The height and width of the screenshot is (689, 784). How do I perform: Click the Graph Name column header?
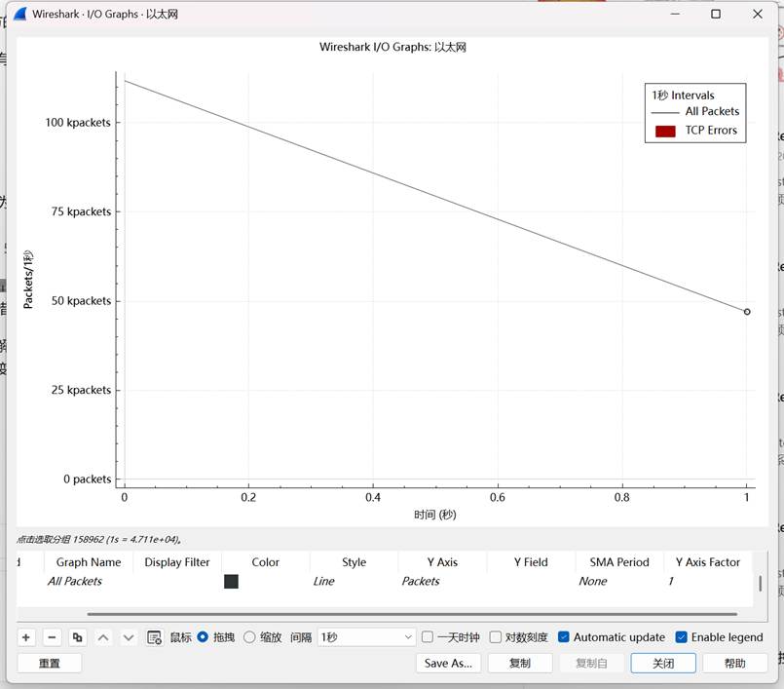pos(89,562)
